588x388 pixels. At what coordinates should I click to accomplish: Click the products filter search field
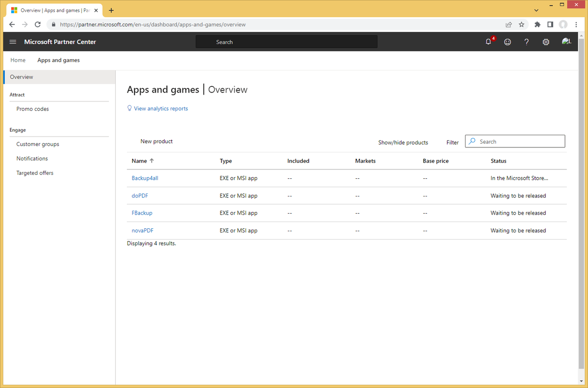point(515,142)
